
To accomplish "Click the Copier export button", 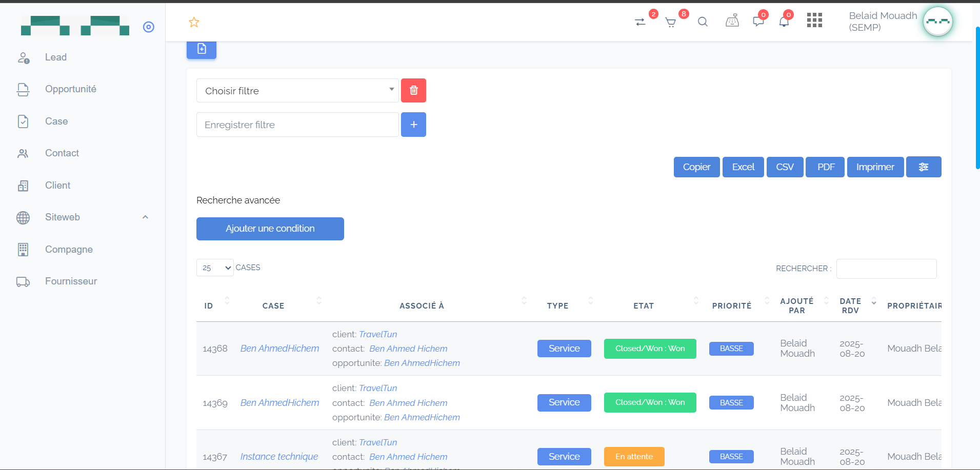I will point(696,167).
